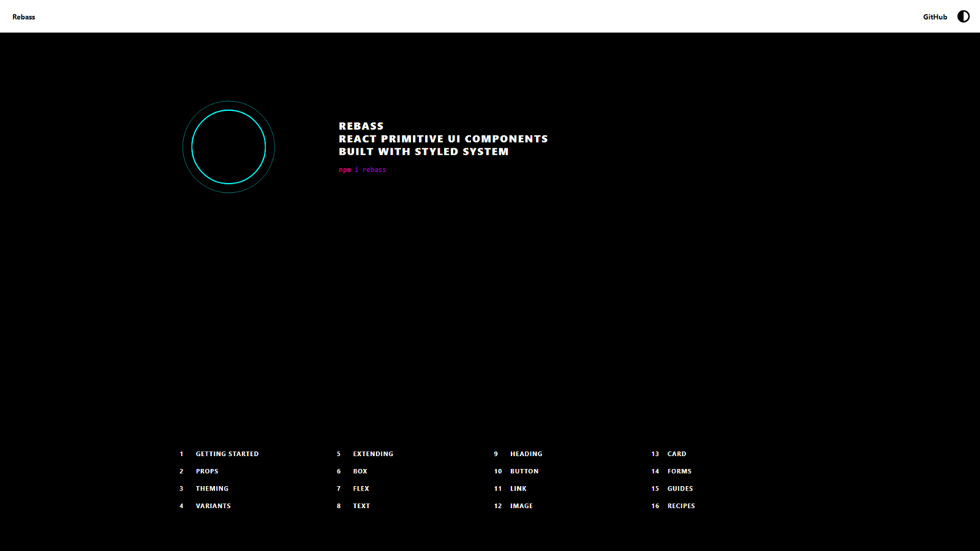
Task: Open the Image component page
Action: [x=521, y=506]
